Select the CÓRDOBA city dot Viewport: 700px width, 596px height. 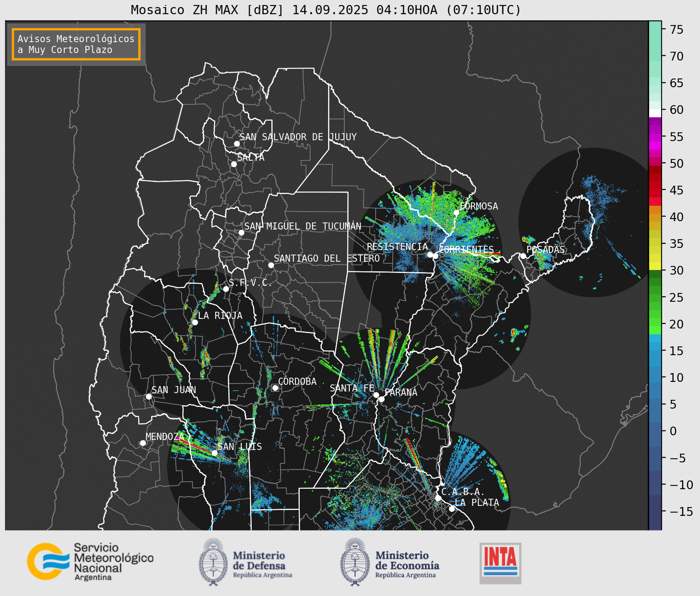pyautogui.click(x=275, y=388)
